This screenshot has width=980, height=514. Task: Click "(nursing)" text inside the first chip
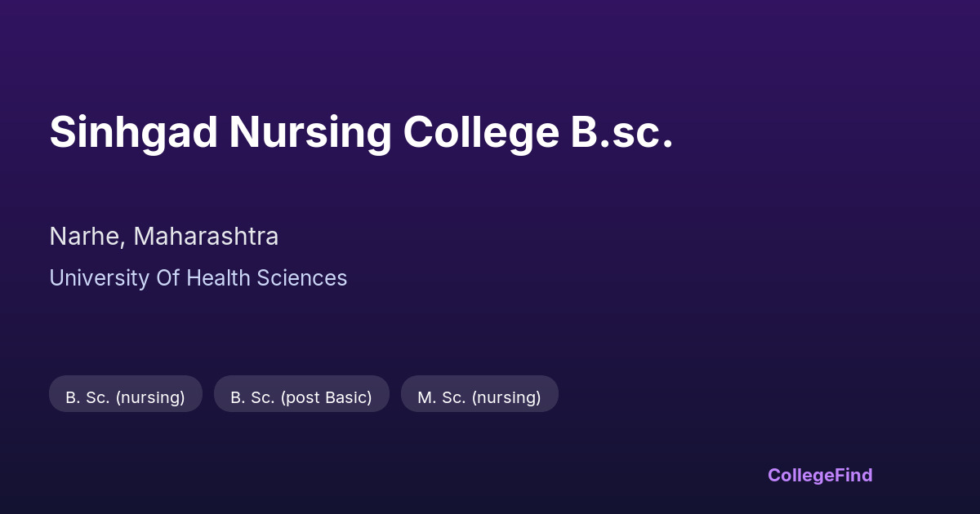(150, 397)
